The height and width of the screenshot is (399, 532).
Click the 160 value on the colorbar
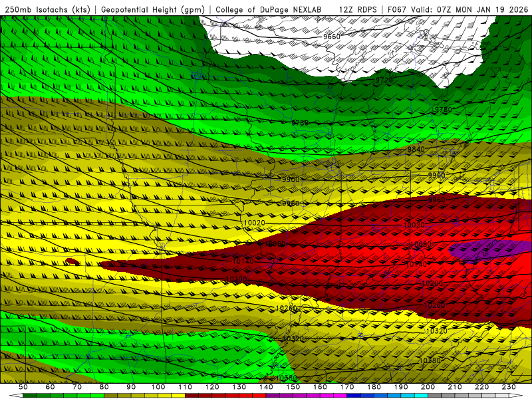click(321, 387)
